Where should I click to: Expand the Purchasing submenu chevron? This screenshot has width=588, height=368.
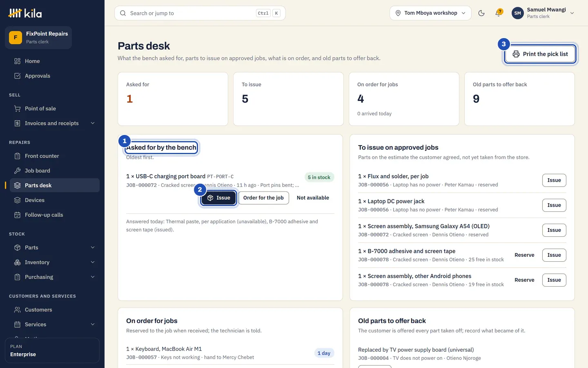(x=93, y=277)
